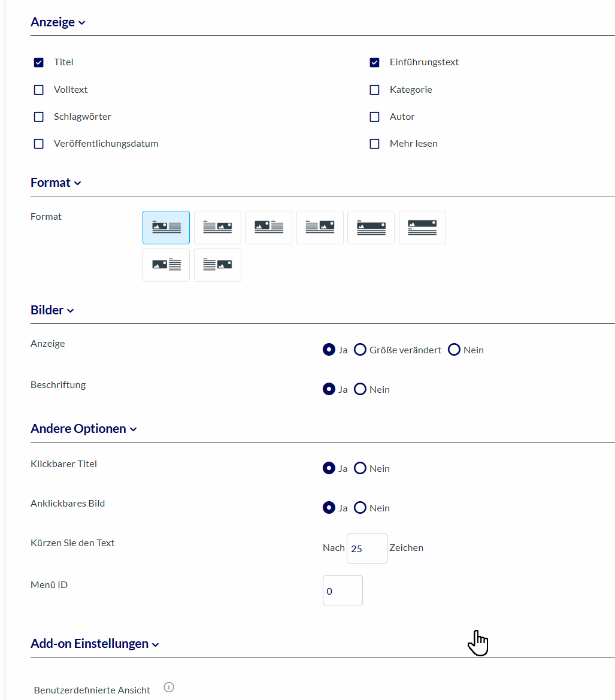Tick the Mehr lesen checkbox
This screenshot has height=700, width=615.
tap(375, 144)
